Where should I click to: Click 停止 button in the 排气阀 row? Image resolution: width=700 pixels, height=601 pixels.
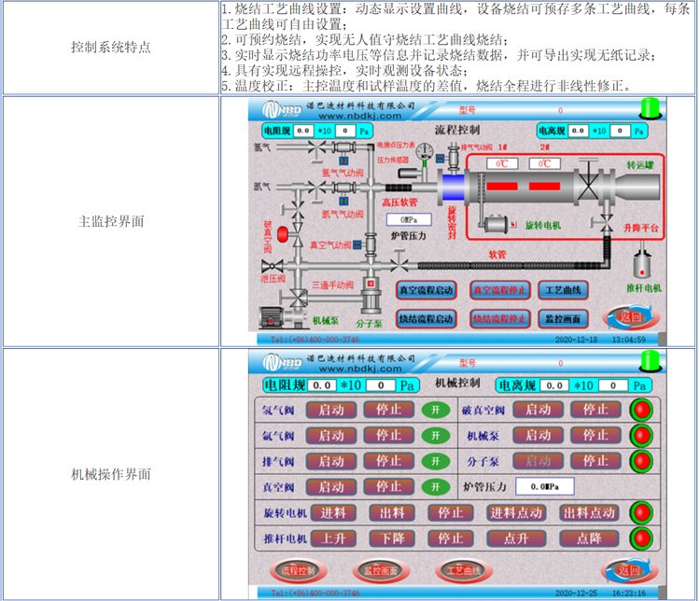coord(389,461)
